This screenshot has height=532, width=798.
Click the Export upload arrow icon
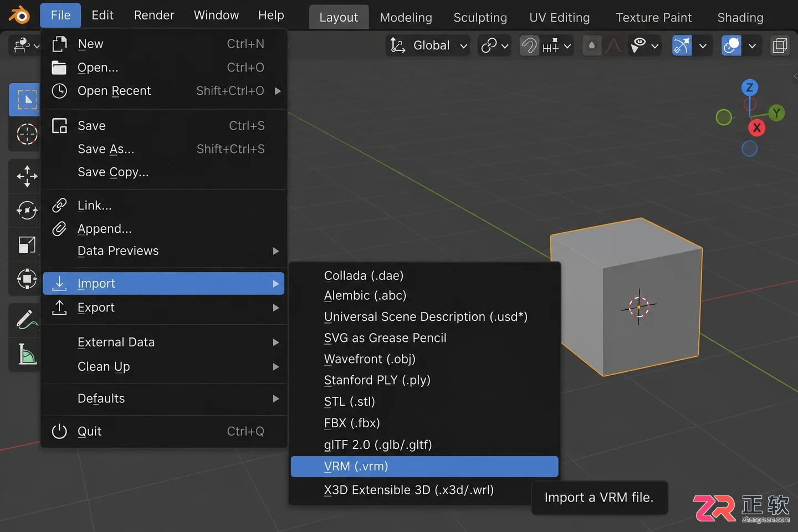(59, 308)
